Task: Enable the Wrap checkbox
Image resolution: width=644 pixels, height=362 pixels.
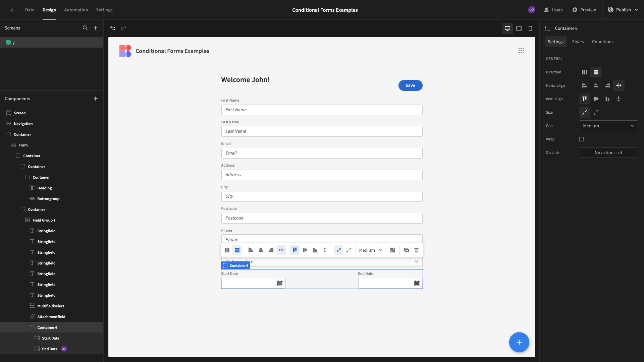Action: (x=581, y=139)
